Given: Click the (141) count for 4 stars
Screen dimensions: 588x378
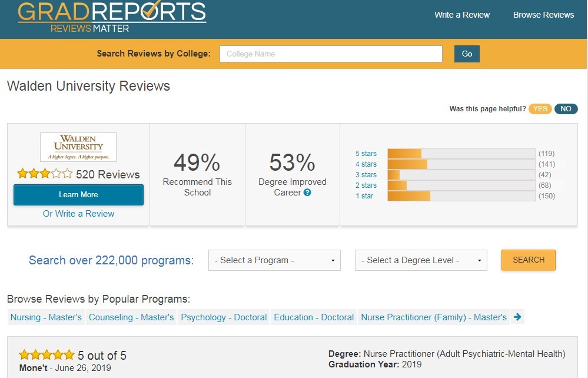Looking at the screenshot, I should click(x=547, y=164).
